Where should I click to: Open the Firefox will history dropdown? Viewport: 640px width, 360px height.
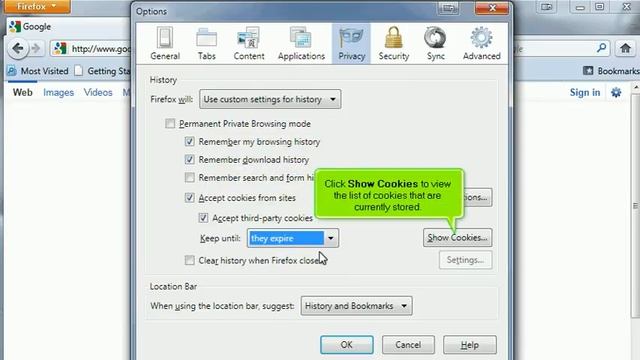270,99
